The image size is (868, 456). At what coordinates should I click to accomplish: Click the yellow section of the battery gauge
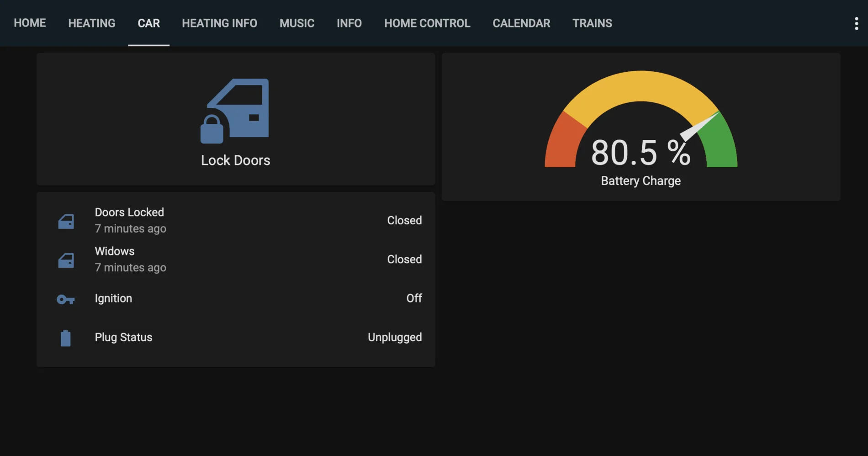coord(641,86)
